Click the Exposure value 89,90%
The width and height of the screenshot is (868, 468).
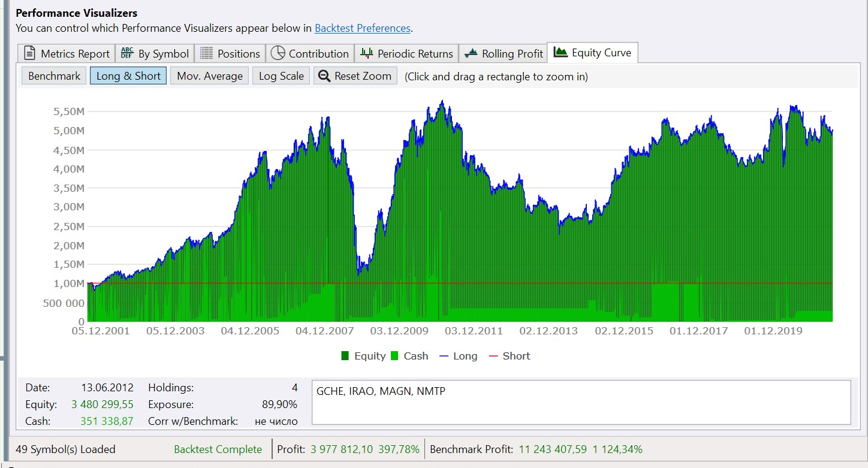[280, 404]
